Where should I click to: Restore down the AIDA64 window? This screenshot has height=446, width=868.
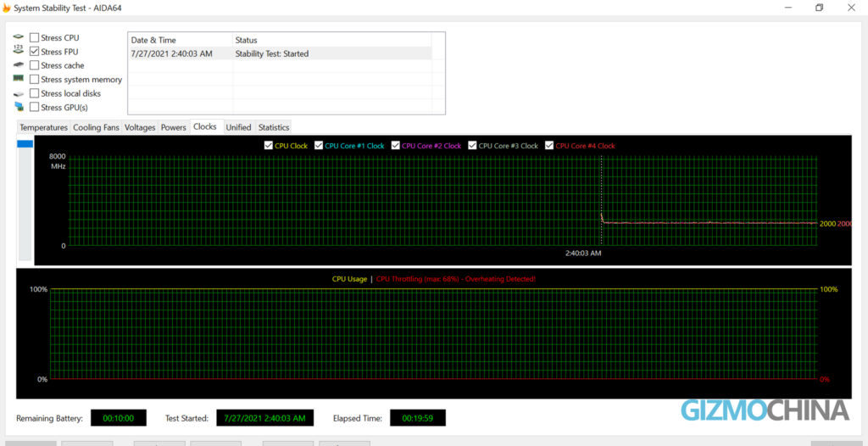(x=819, y=8)
